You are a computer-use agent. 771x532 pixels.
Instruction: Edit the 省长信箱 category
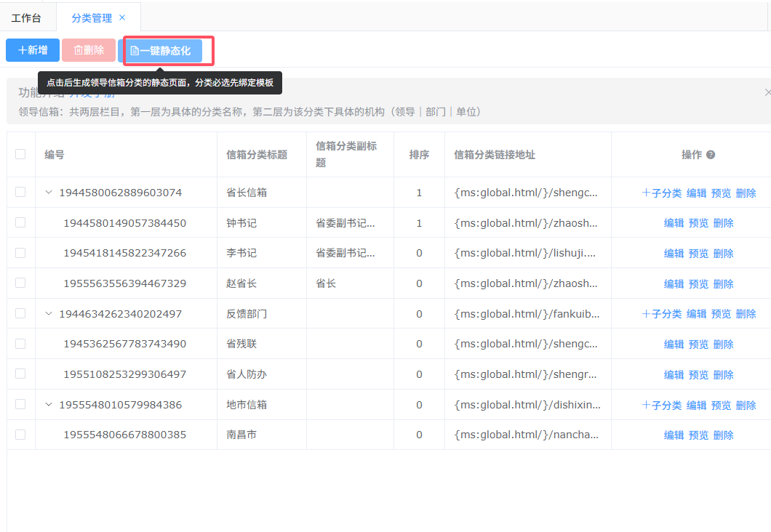(696, 193)
